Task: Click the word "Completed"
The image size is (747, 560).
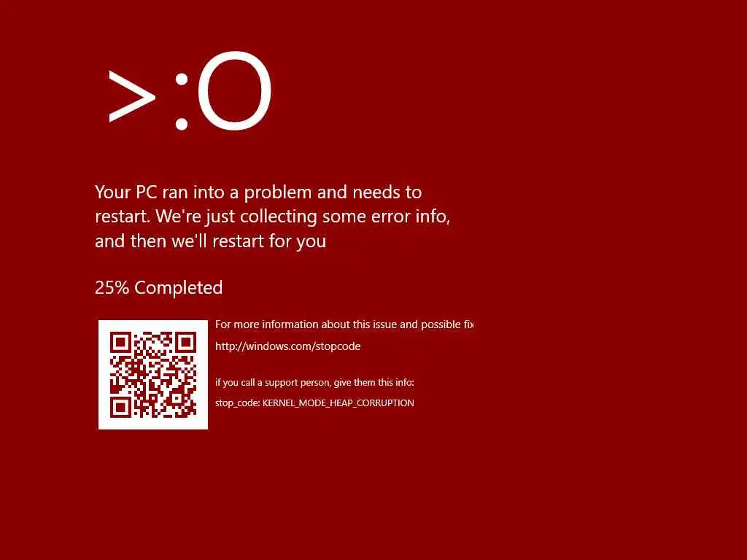Action: (179, 288)
